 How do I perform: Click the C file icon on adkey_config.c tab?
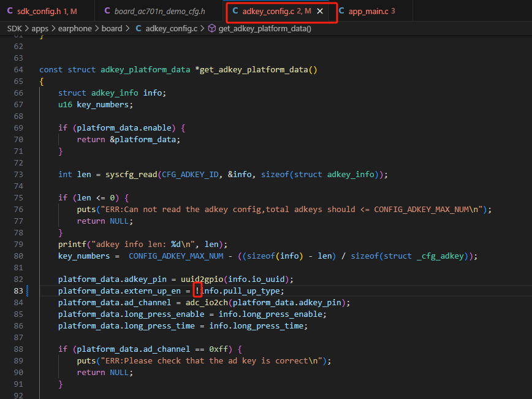pyautogui.click(x=235, y=11)
